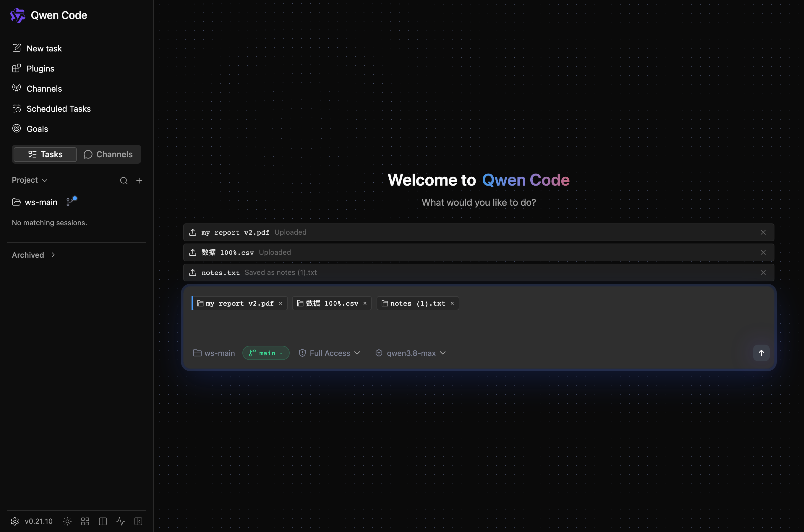Open settings via the gear icon
Image resolution: width=804 pixels, height=532 pixels.
pos(14,521)
